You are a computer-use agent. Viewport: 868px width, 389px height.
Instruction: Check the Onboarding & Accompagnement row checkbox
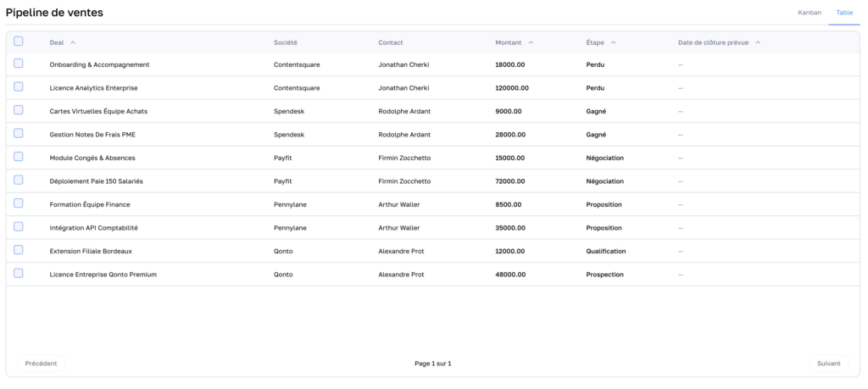19,64
